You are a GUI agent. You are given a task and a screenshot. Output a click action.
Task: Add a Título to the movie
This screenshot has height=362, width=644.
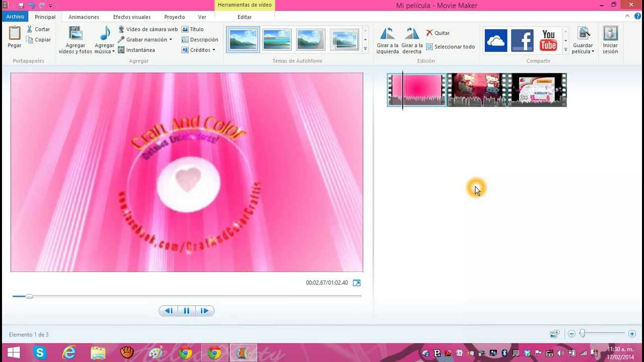click(x=193, y=29)
